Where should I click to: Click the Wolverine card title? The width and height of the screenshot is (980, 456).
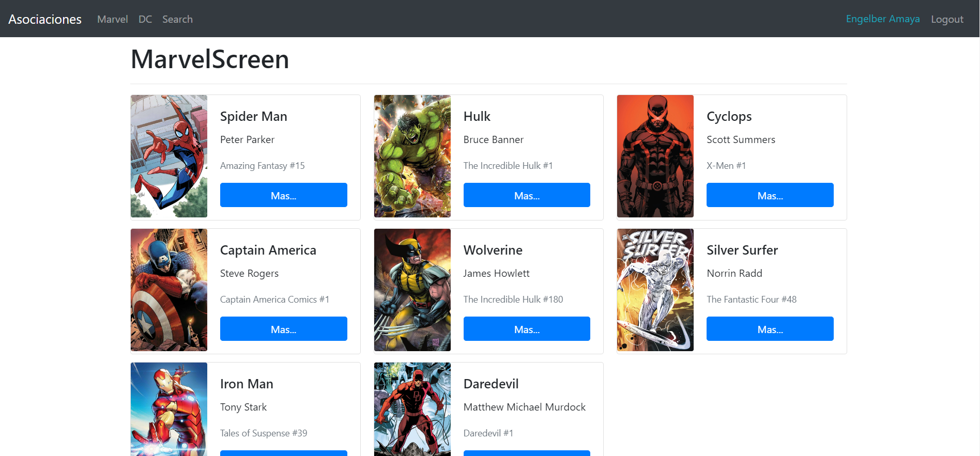click(493, 250)
